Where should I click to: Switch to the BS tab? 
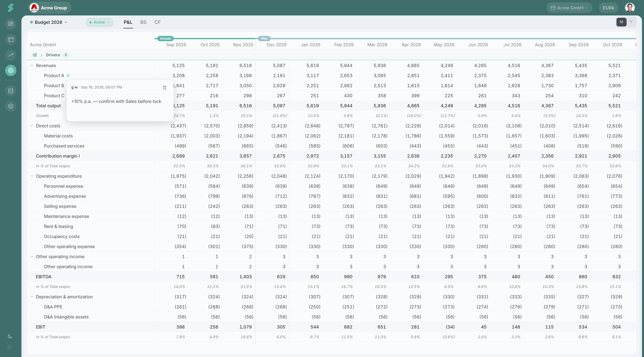point(143,22)
